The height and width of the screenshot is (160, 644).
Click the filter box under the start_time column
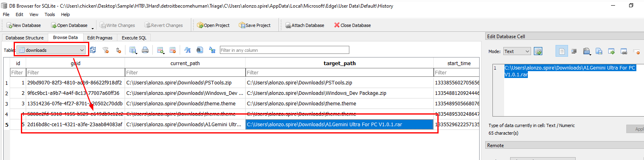(457, 73)
